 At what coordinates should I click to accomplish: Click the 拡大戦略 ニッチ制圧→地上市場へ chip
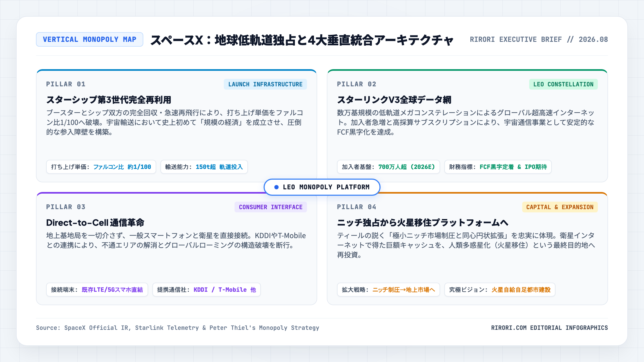pos(389,290)
